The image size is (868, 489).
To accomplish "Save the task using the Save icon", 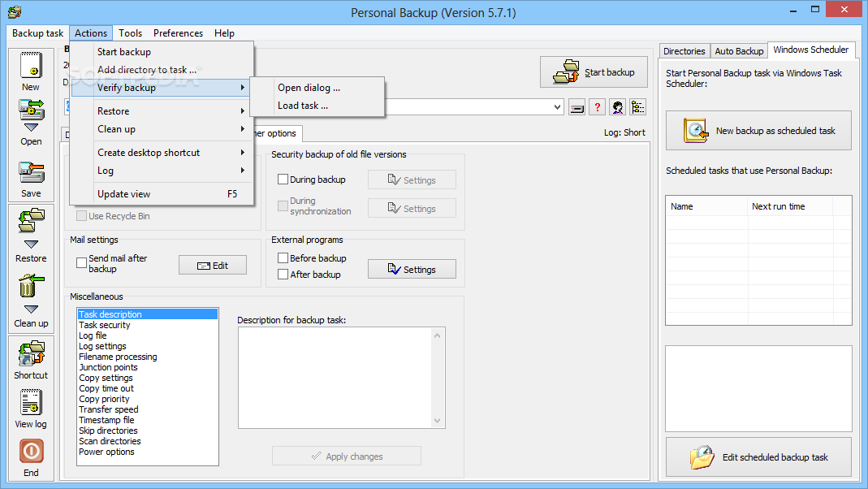I will click(x=31, y=173).
